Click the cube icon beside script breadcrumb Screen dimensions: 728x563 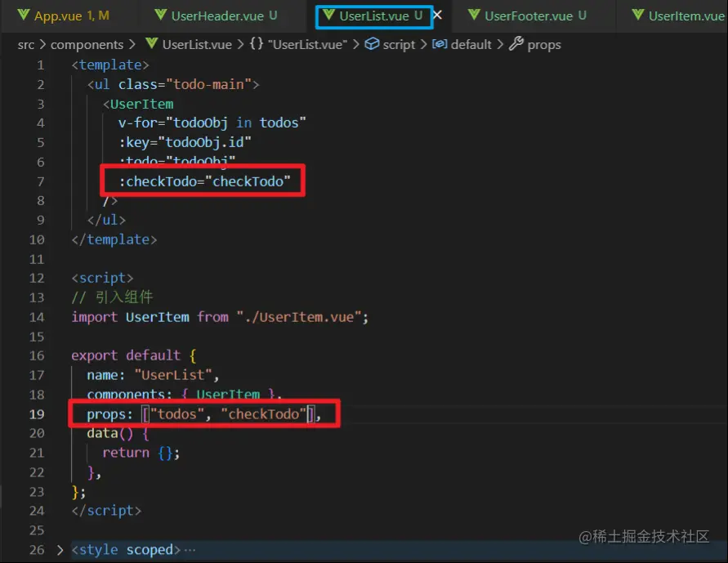pos(372,43)
